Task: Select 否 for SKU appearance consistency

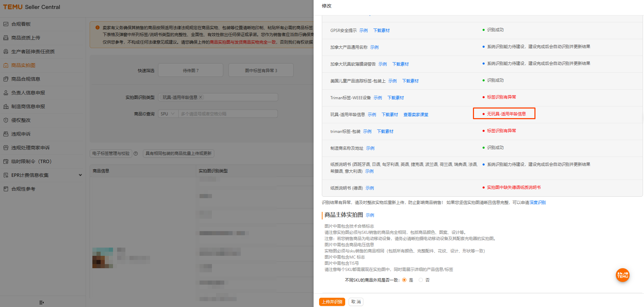Action: click(x=421, y=280)
